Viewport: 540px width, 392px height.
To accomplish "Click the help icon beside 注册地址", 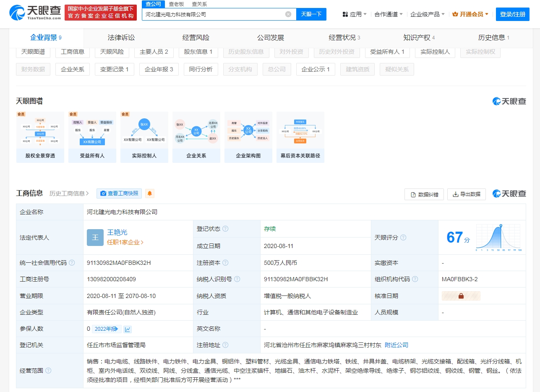I will [x=225, y=345].
